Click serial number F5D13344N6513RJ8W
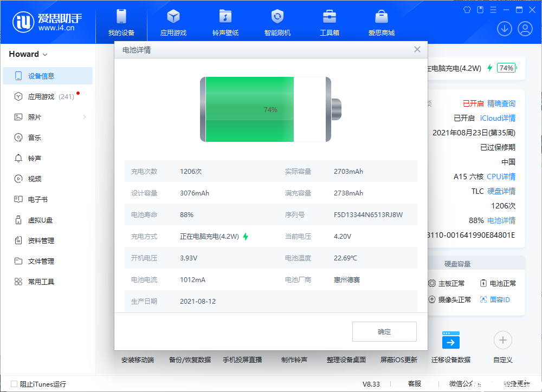This screenshot has width=542, height=392. click(x=368, y=215)
